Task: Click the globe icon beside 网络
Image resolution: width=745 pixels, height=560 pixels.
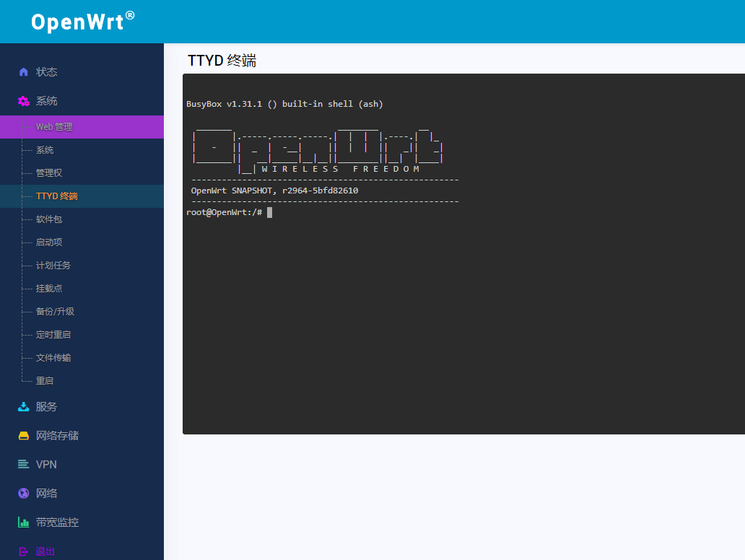Action: tap(23, 493)
